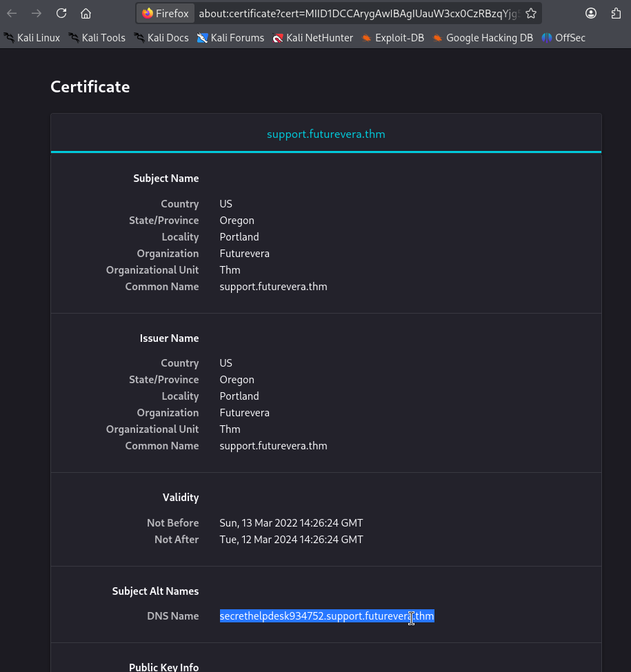Open the Google Hacking DB bookmark
This screenshot has height=672, width=631.
(483, 38)
